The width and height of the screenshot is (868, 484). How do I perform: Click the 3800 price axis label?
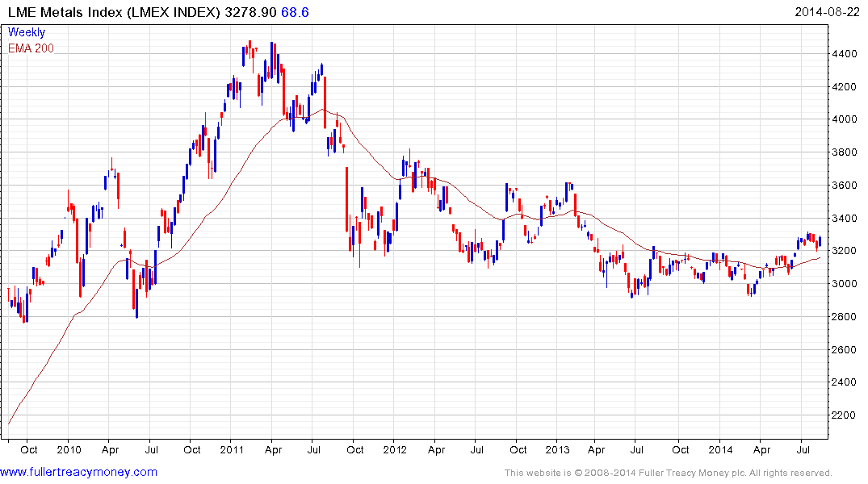pos(845,152)
